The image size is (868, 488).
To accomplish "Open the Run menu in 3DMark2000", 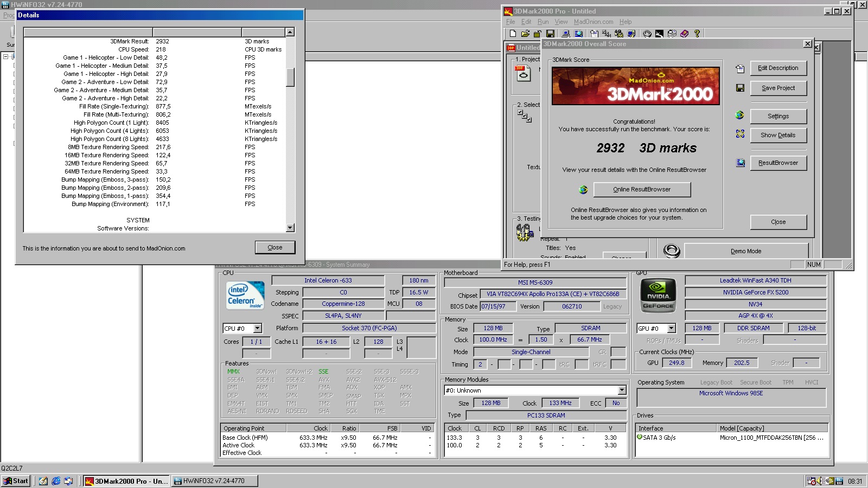I will pos(543,22).
